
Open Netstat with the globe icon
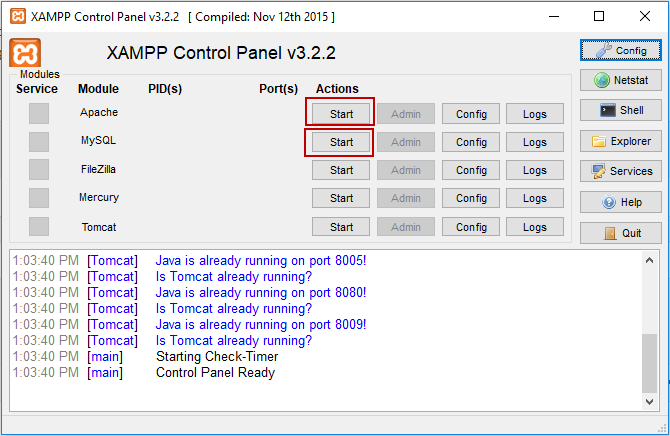620,80
